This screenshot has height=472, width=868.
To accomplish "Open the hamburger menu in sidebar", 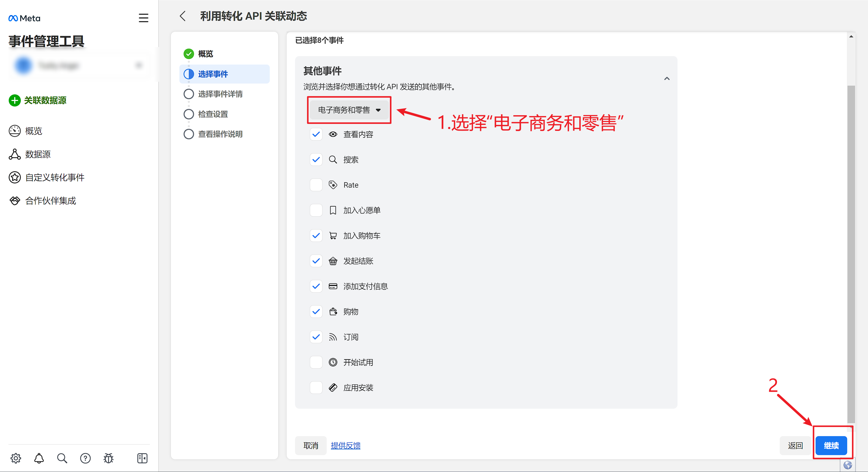I will click(x=143, y=18).
